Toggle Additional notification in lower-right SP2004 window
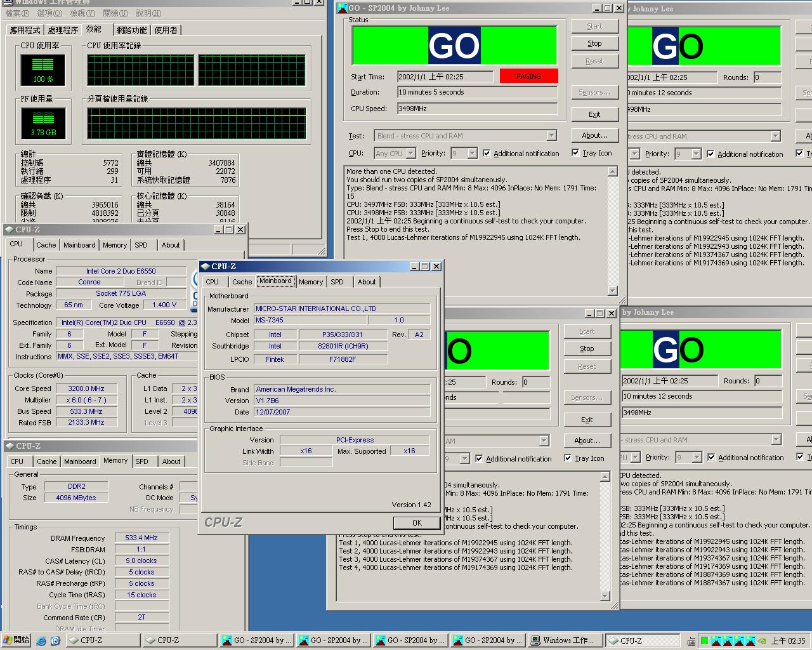The image size is (812, 650). click(711, 457)
